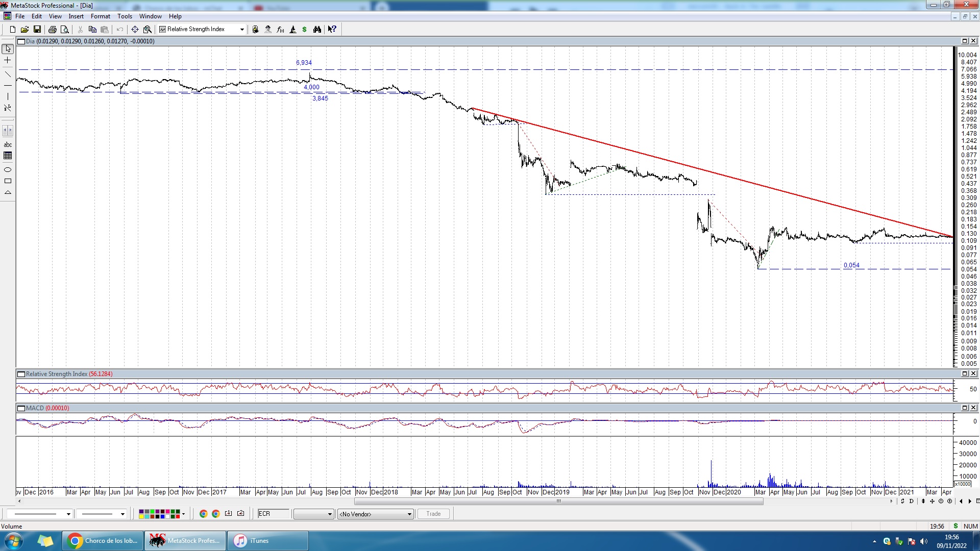980x551 pixels.
Task: Toggle the daily periodicity D button
Action: pyautogui.click(x=912, y=501)
